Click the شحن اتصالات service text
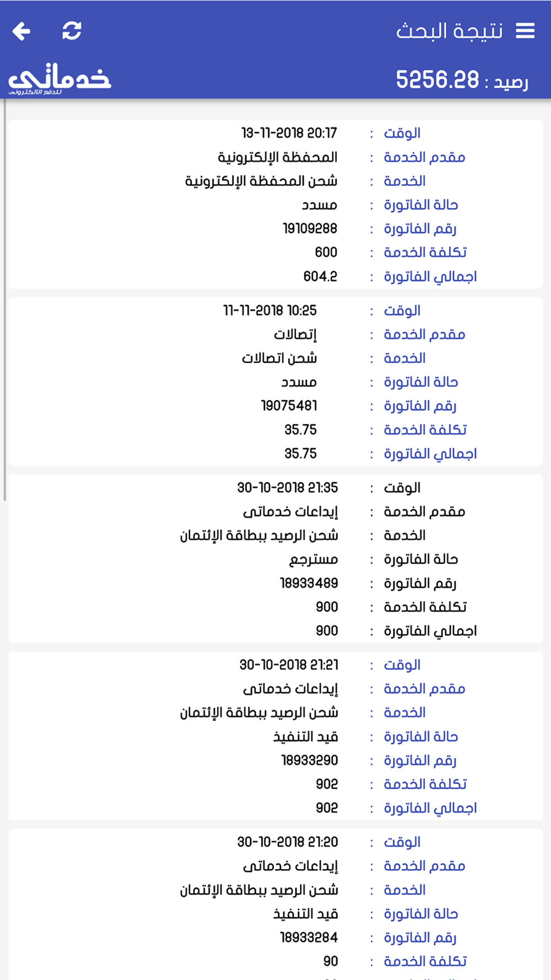551x980 pixels. click(x=279, y=358)
